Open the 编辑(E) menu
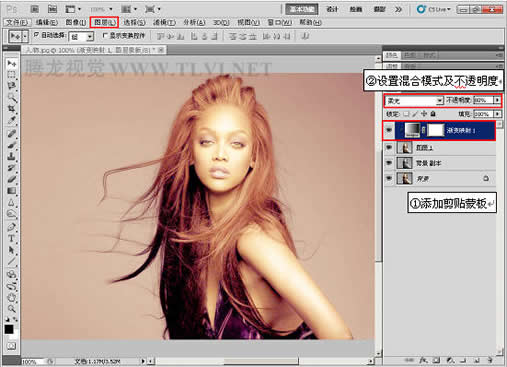 [x=47, y=23]
